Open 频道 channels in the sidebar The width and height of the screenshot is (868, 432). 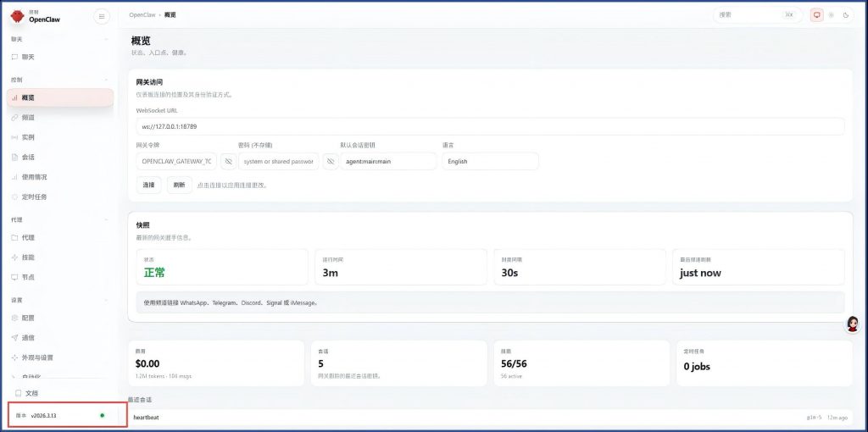[28, 117]
